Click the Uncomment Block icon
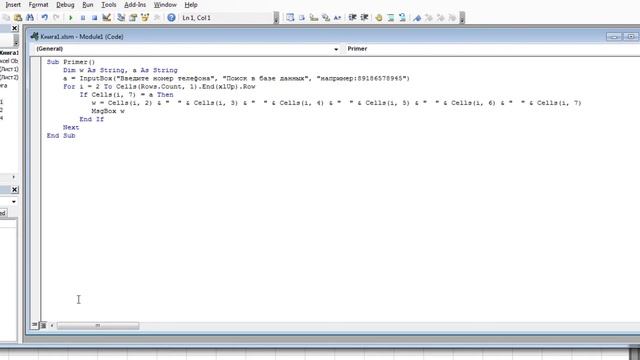The height and width of the screenshot is (360, 640). pyautogui.click(x=402, y=18)
